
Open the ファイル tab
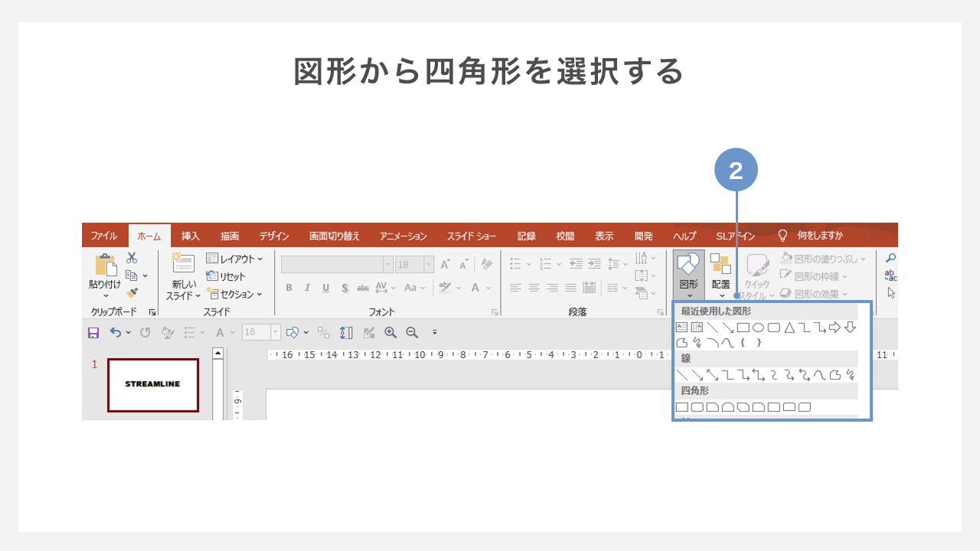pyautogui.click(x=104, y=236)
